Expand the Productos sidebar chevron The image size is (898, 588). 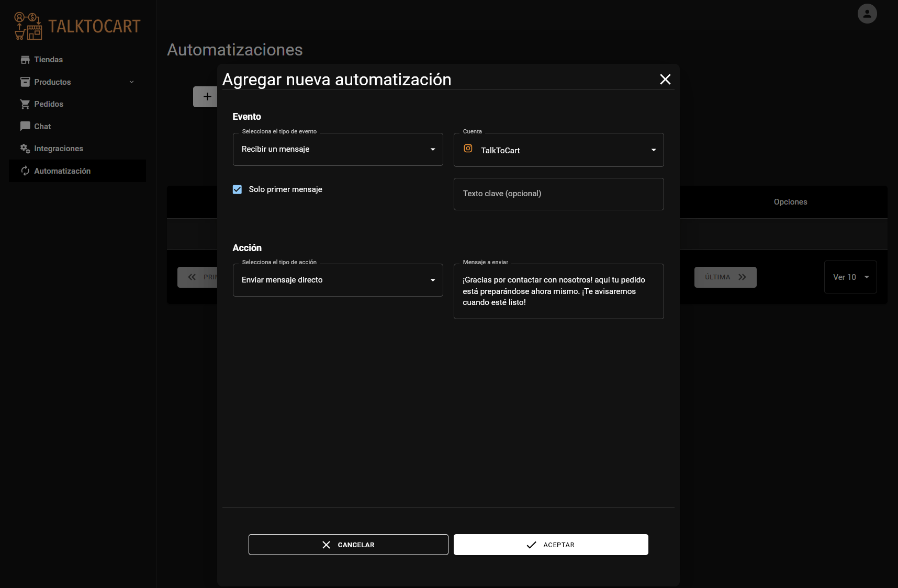[x=131, y=82]
